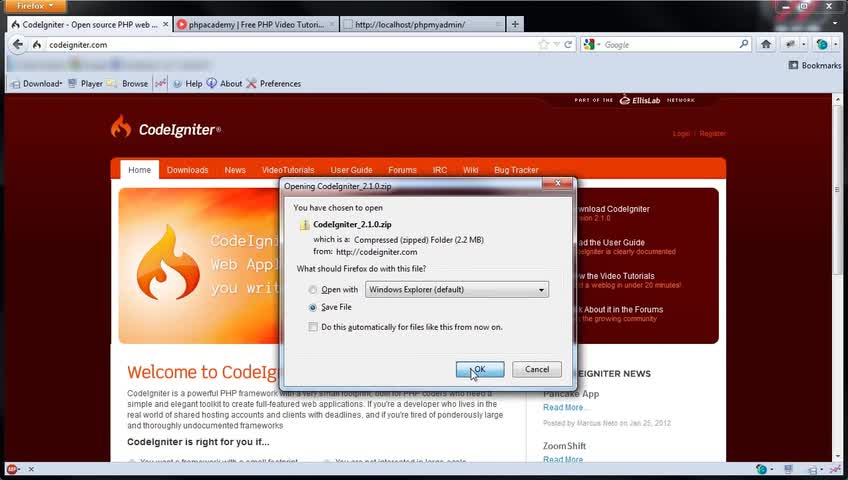Switch to the localhost/phpmyadmin tab
Image resolution: width=848 pixels, height=480 pixels.
pyautogui.click(x=422, y=24)
